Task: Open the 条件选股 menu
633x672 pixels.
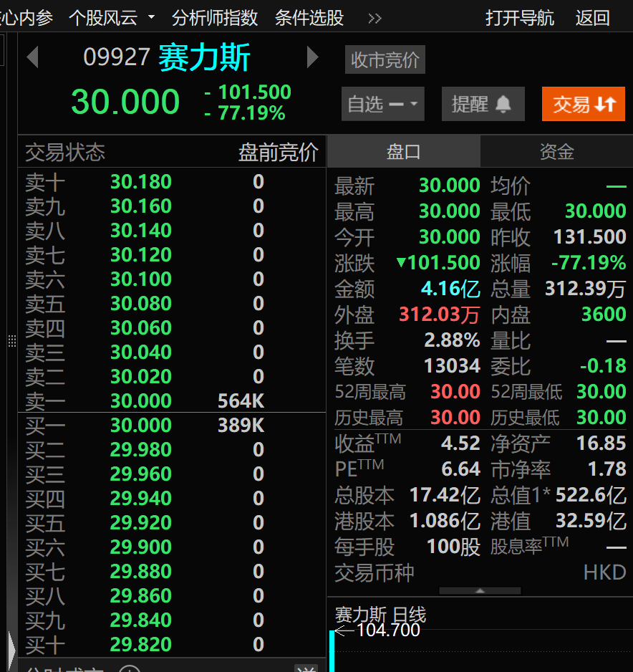Action: point(309,18)
